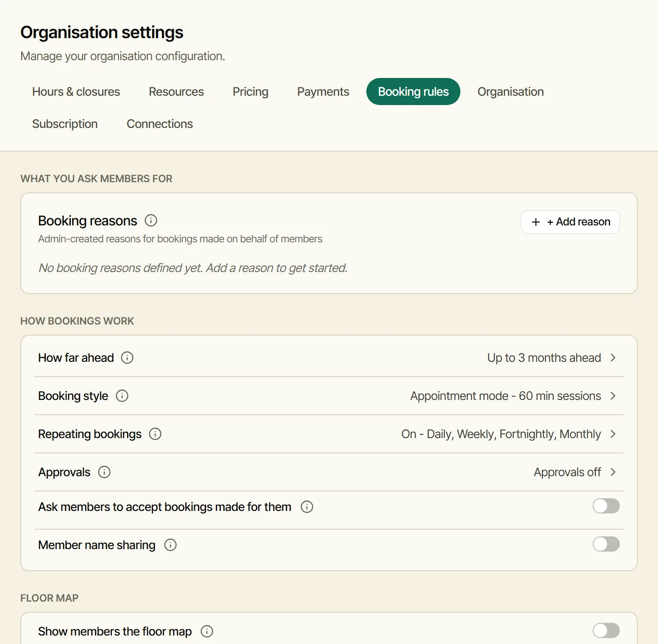Enable Ask members to accept bookings toggle
This screenshot has height=644, width=658.
606,506
